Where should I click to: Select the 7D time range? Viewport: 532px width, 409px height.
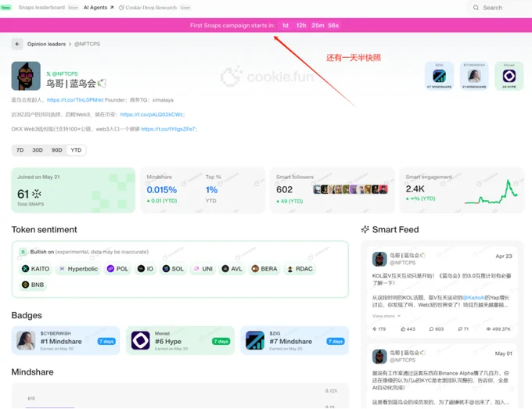click(x=20, y=150)
